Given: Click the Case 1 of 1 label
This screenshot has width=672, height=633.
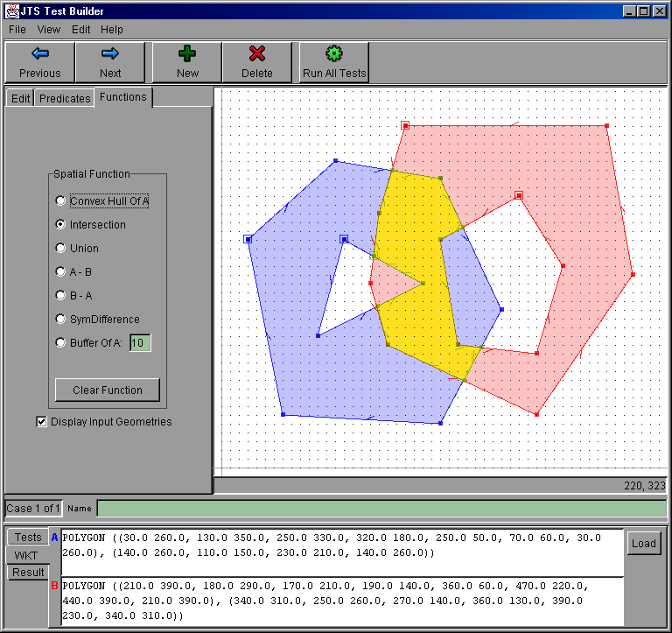Looking at the screenshot, I should [33, 508].
